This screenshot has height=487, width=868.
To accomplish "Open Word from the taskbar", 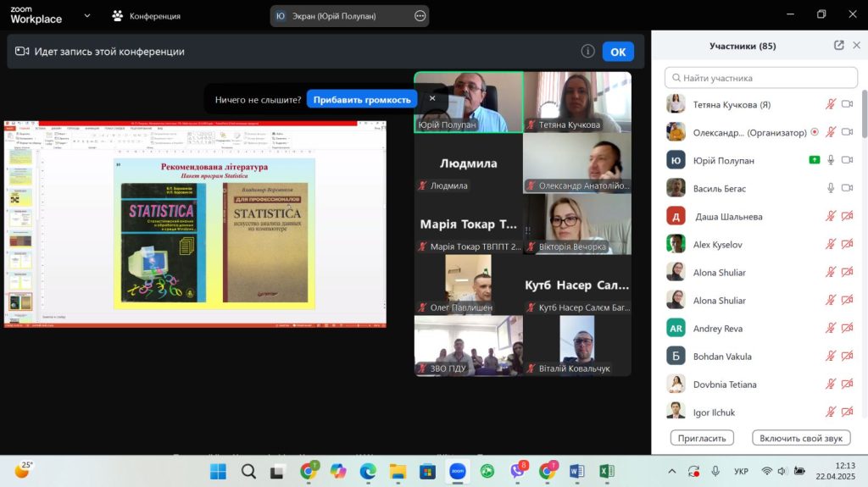I will (577, 471).
